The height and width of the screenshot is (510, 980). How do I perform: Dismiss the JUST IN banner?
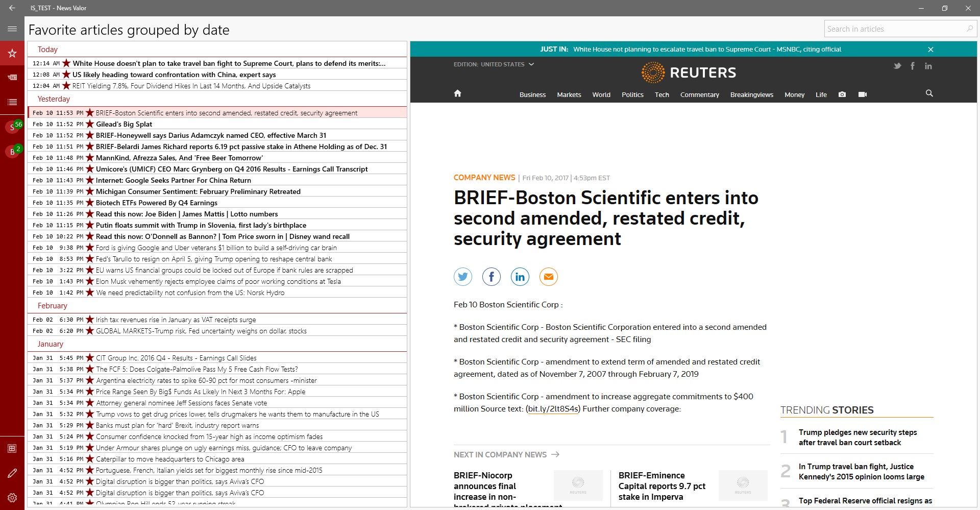click(x=930, y=50)
